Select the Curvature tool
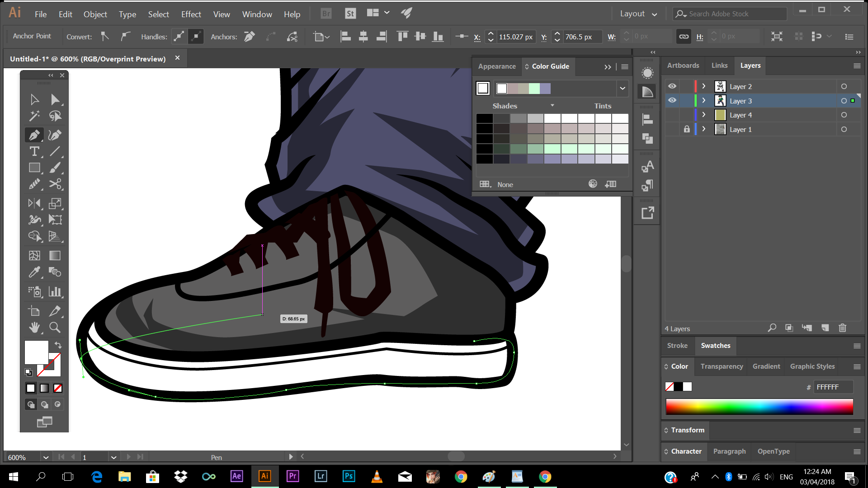 55,135
